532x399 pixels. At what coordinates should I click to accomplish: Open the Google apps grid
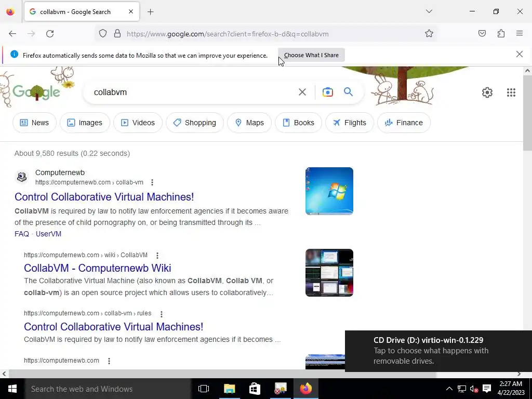(x=511, y=92)
